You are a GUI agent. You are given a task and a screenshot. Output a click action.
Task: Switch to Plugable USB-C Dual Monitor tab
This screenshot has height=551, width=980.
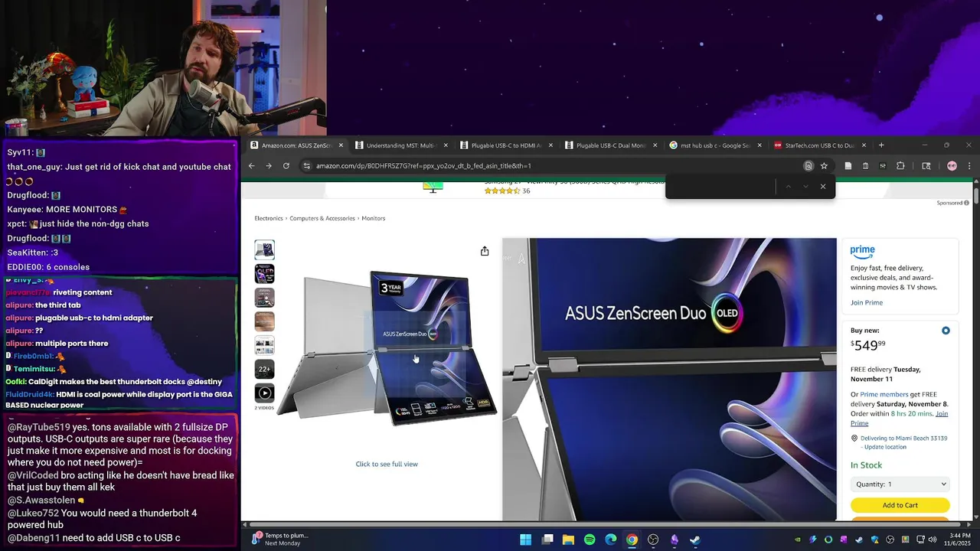[610, 145]
